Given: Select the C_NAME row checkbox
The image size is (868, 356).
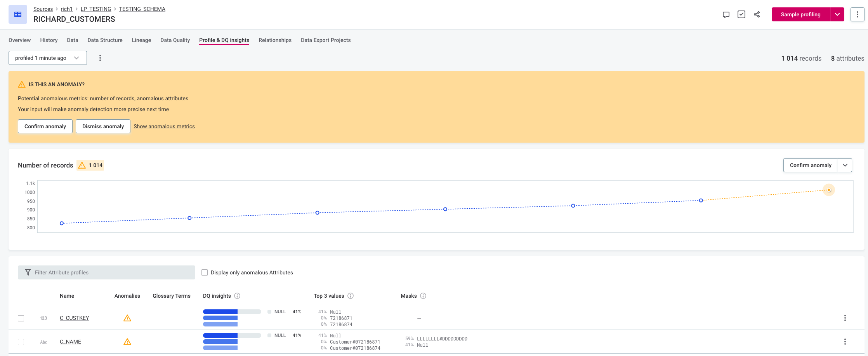Looking at the screenshot, I should click(21, 342).
